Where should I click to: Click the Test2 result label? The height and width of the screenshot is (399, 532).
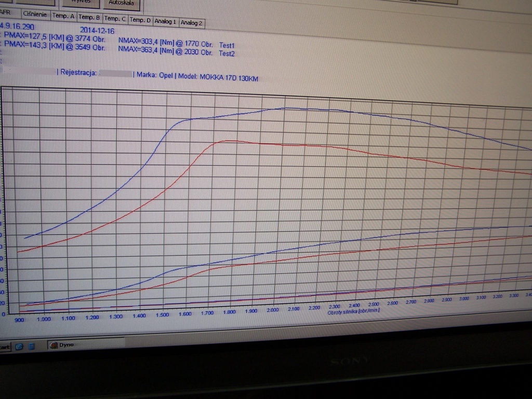point(227,54)
